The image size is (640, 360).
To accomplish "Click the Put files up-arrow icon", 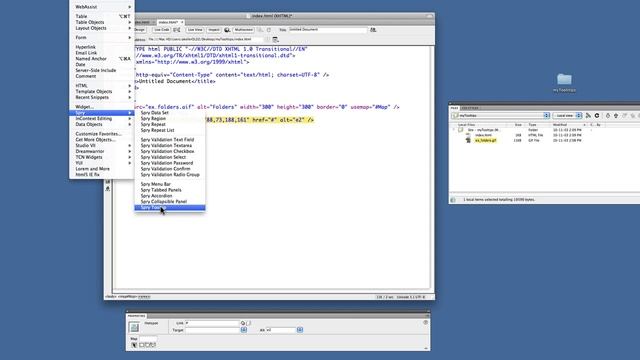I will [x=616, y=116].
